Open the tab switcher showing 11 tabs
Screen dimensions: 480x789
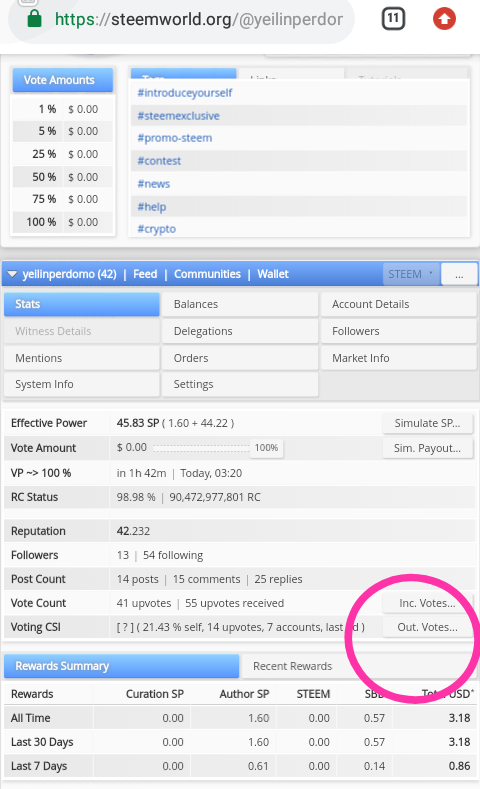coord(393,19)
